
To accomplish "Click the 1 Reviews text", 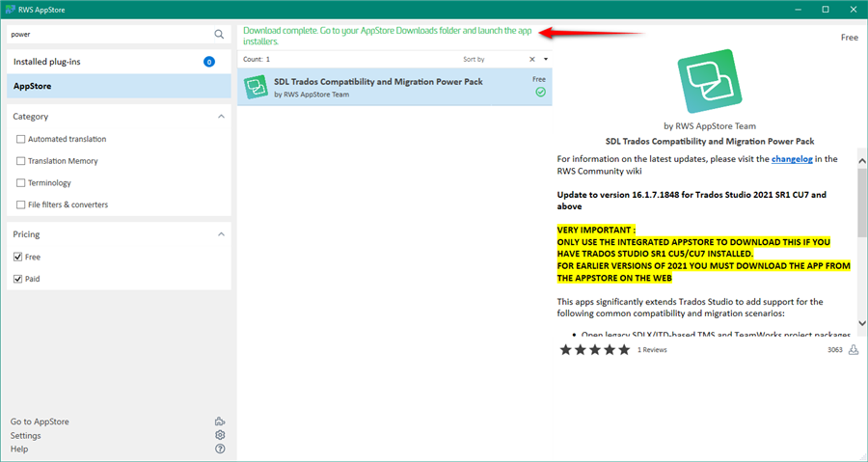I will pyautogui.click(x=652, y=350).
